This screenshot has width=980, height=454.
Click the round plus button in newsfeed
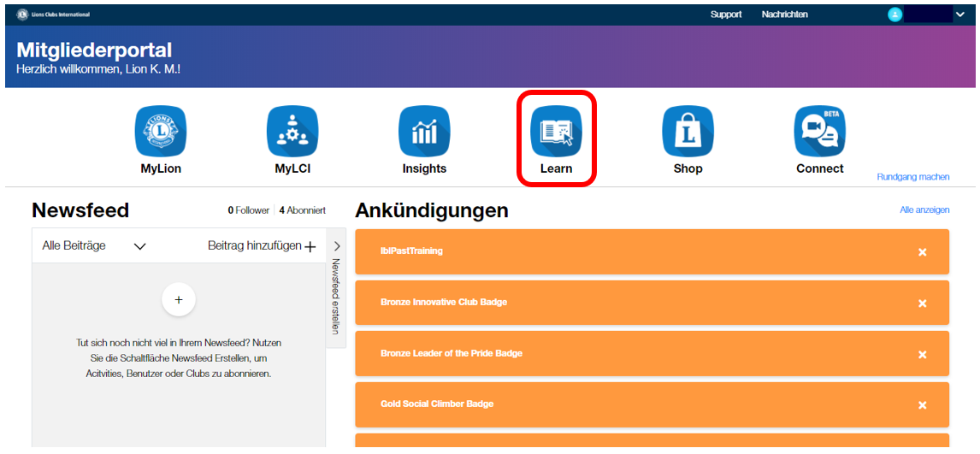pyautogui.click(x=179, y=300)
